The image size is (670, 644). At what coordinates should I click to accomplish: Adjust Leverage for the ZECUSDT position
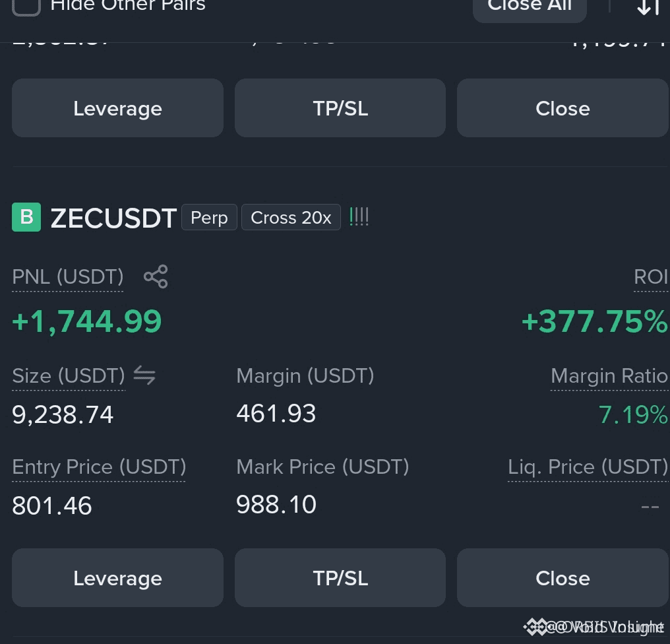coord(117,578)
